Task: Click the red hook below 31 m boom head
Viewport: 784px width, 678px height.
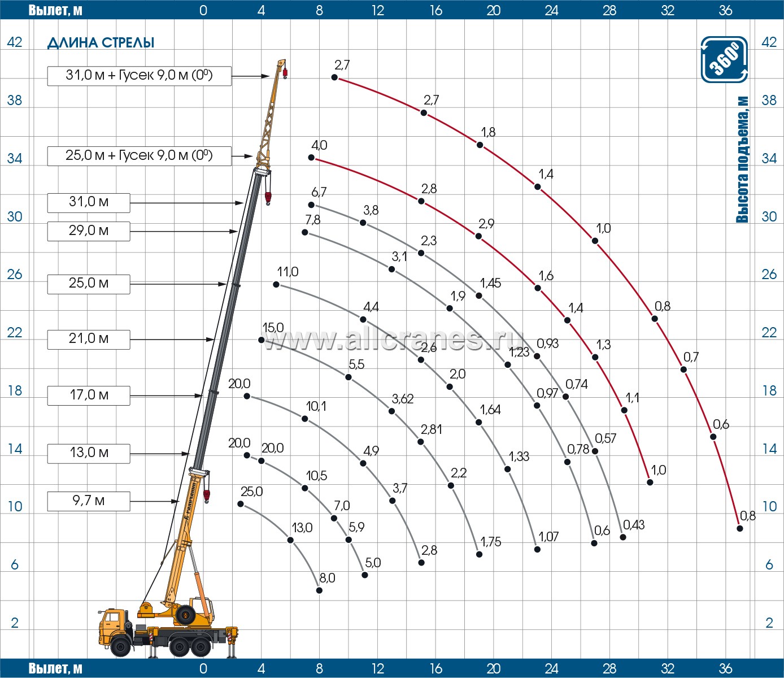Action: (268, 198)
